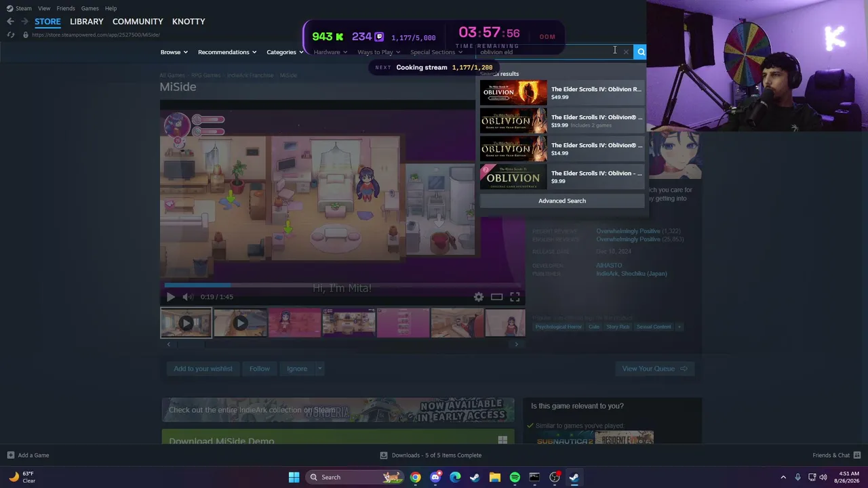Viewport: 868px width, 488px height.
Task: Mute the trailer volume
Action: point(187,297)
